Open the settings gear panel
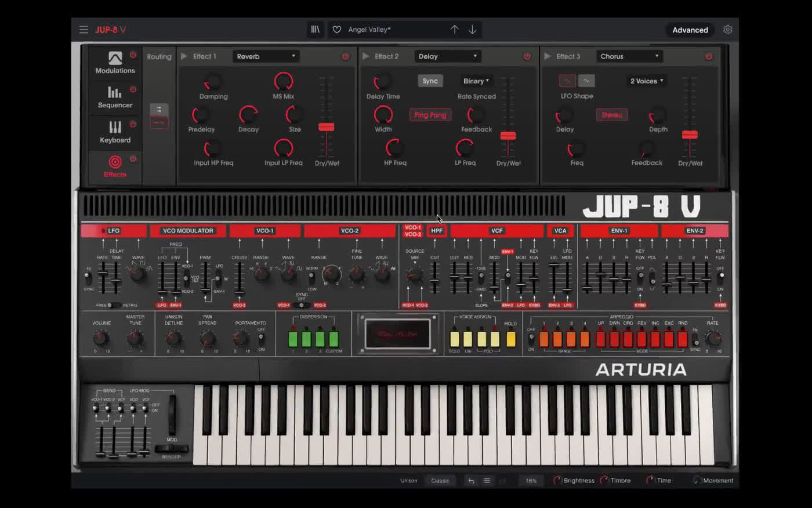Viewport: 812px width, 508px height. tap(727, 30)
